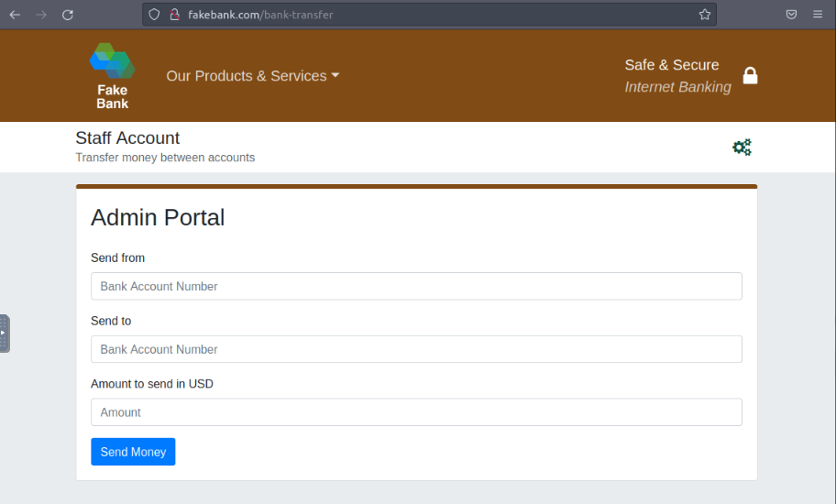Click the insecure connection padlock icon

(174, 15)
